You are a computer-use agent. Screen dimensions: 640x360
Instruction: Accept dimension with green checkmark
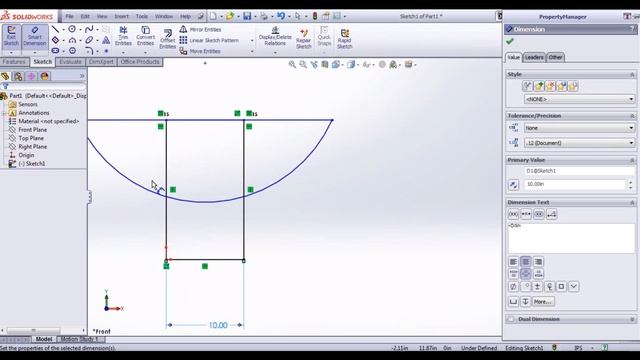point(509,41)
